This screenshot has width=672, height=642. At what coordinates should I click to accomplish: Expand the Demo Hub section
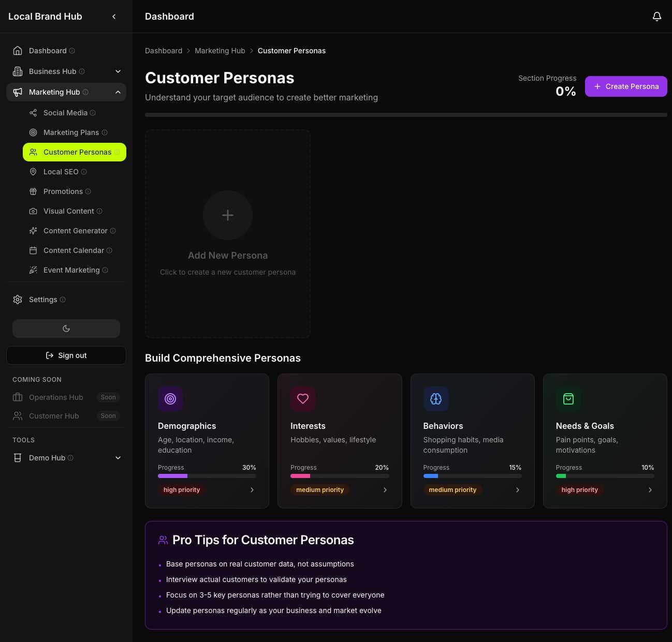[x=118, y=458]
